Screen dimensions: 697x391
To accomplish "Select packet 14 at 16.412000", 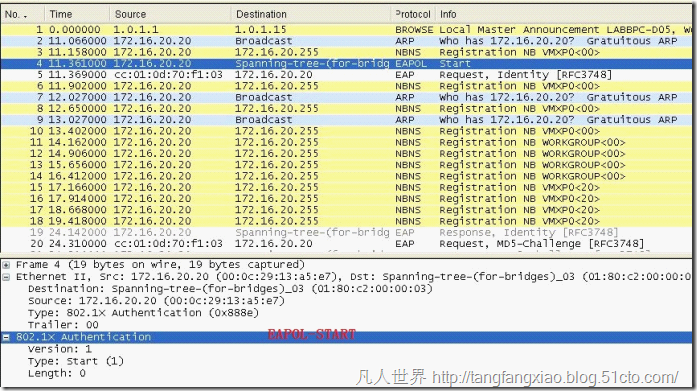I will (346, 176).
